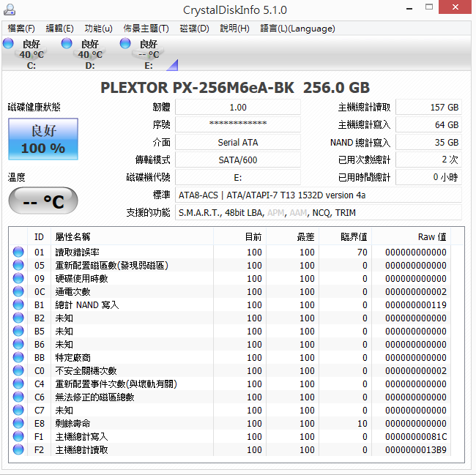This screenshot has height=475, width=476.
Task: Click the status orb for attribute 09 硬碟使用時數
Action: (18, 279)
